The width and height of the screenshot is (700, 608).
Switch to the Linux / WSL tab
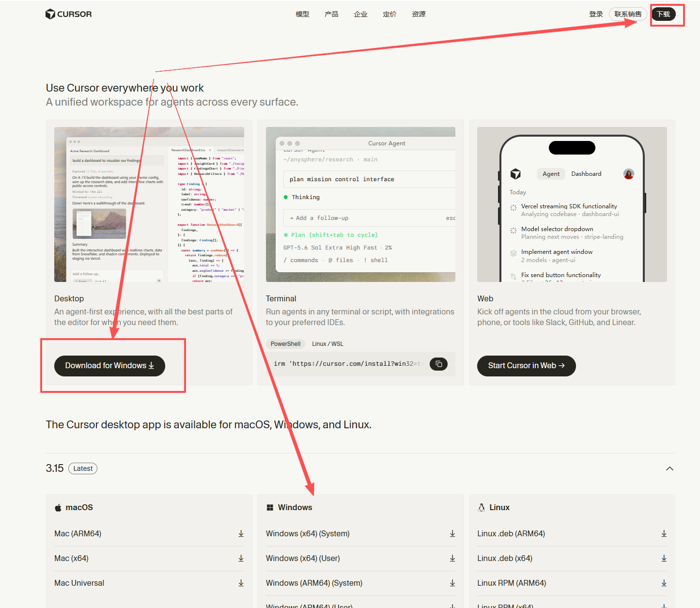327,344
